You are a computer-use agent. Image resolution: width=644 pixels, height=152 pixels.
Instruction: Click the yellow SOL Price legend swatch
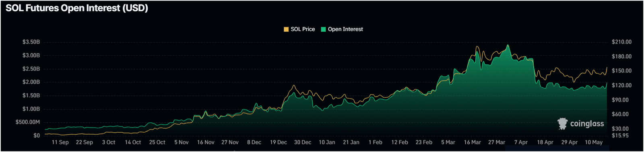click(286, 29)
